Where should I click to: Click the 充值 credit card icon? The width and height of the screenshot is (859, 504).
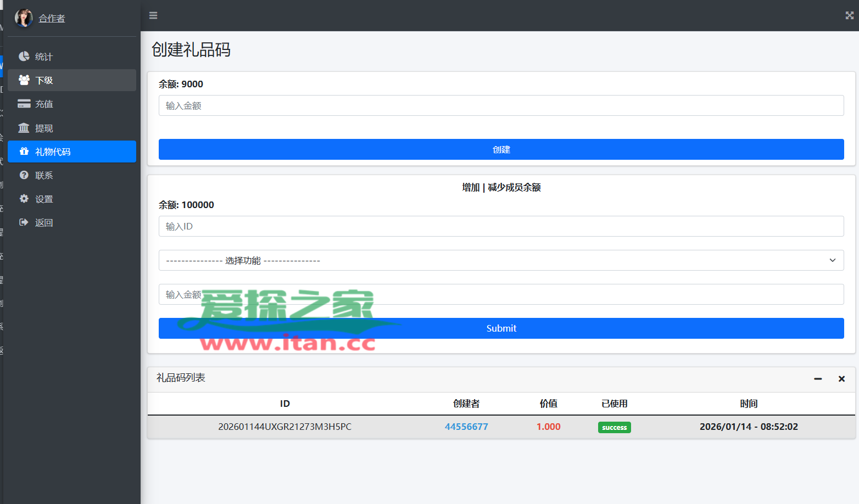click(24, 104)
